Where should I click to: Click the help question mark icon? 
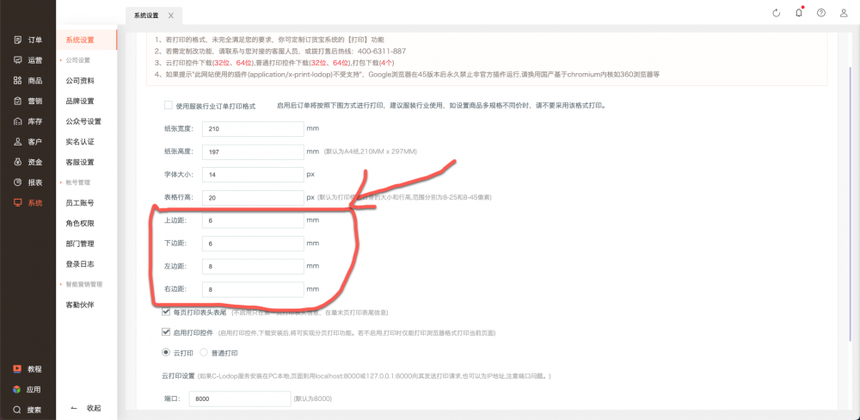tap(821, 13)
